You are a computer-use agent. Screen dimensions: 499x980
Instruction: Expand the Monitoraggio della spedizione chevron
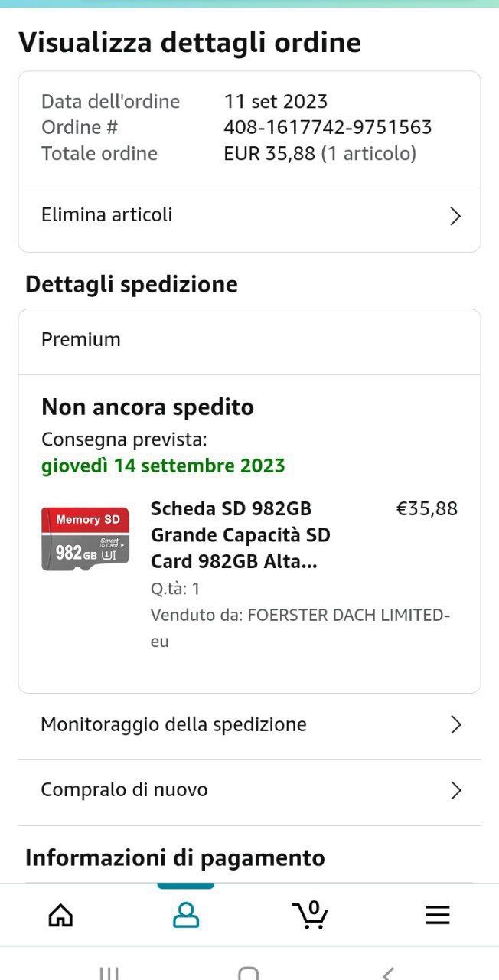tap(456, 725)
